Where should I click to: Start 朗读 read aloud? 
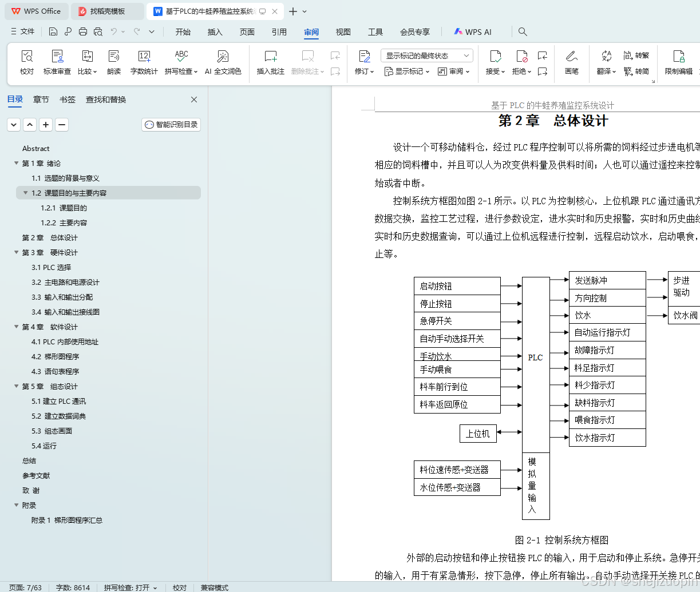[114, 62]
